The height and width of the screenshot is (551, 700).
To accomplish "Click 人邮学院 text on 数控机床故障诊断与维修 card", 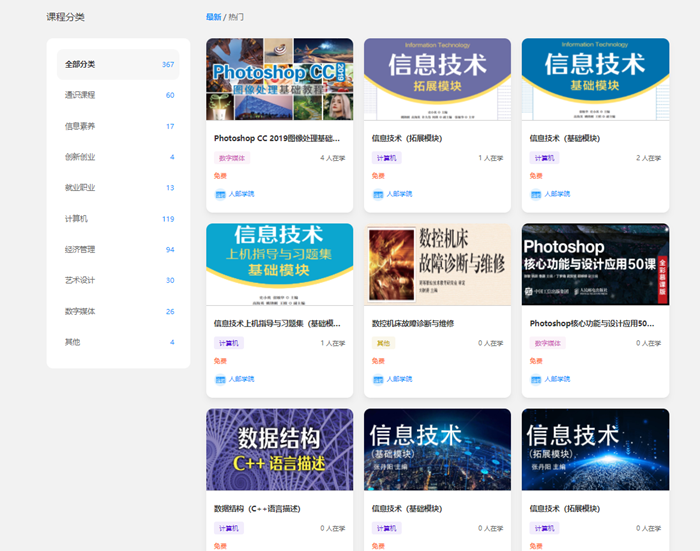I will pyautogui.click(x=400, y=380).
